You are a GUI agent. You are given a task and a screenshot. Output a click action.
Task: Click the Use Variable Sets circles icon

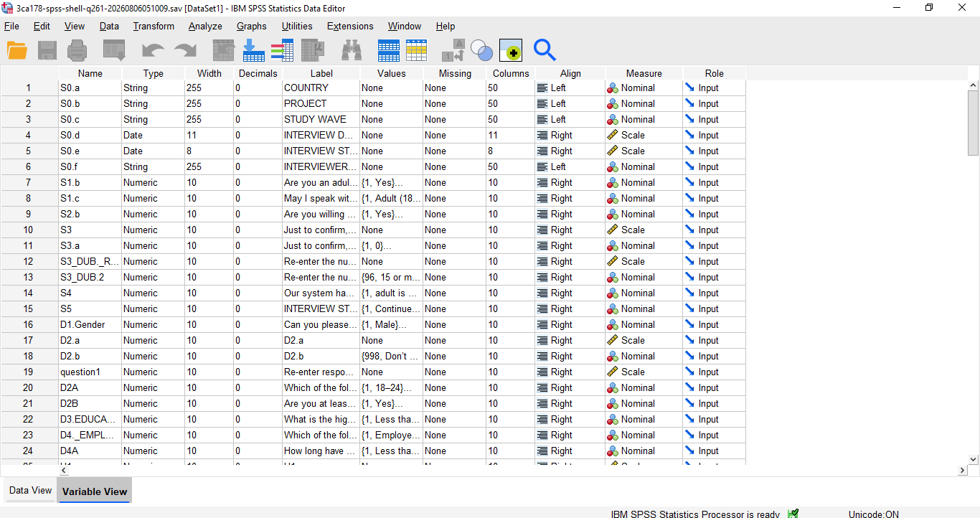coord(482,50)
